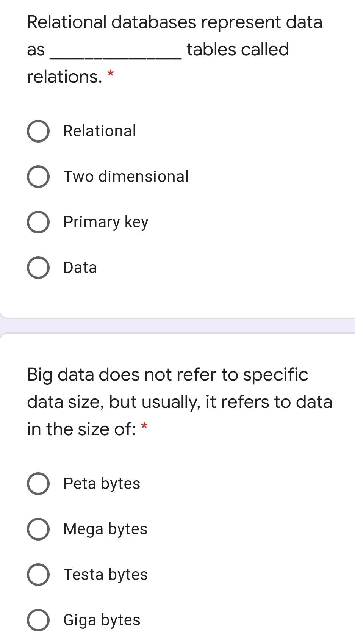Image resolution: width=355 pixels, height=644 pixels.
Task: Select the "Relational" radio button
Action: tap(38, 131)
